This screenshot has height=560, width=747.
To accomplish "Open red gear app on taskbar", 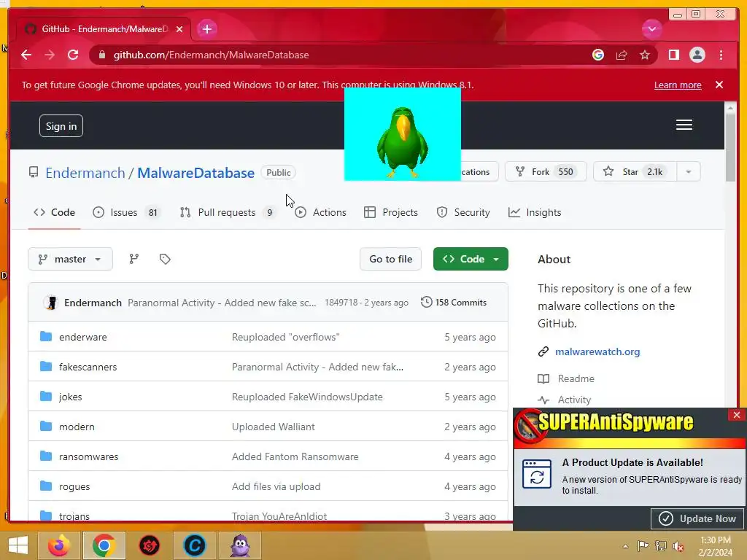I will 149,545.
